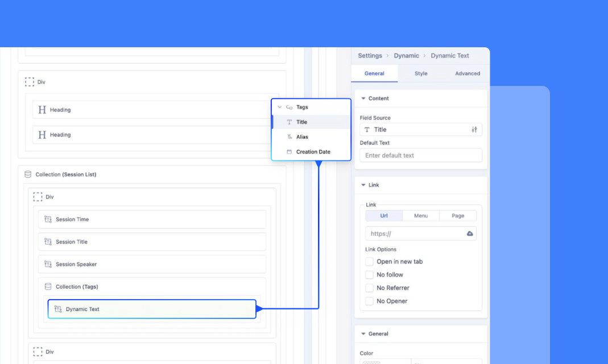Viewport: 608px width, 364px height.
Task: Click the cloud upload icon in URL field
Action: [470, 234]
